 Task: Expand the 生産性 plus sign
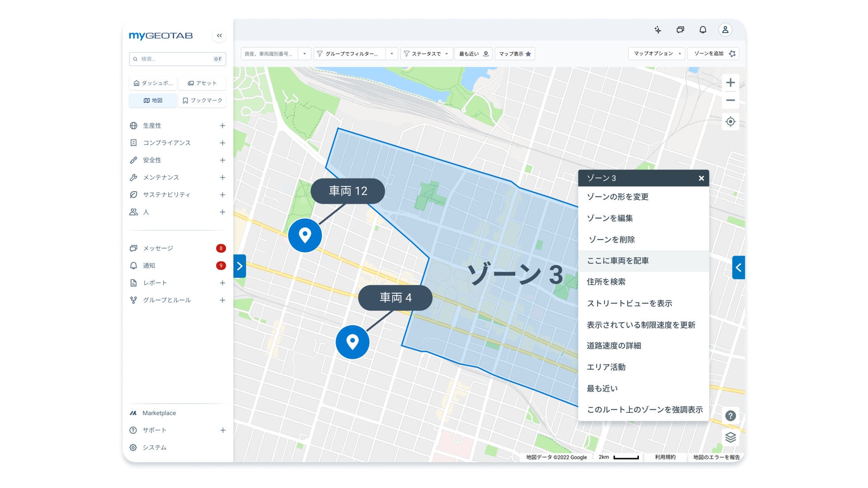tap(222, 126)
